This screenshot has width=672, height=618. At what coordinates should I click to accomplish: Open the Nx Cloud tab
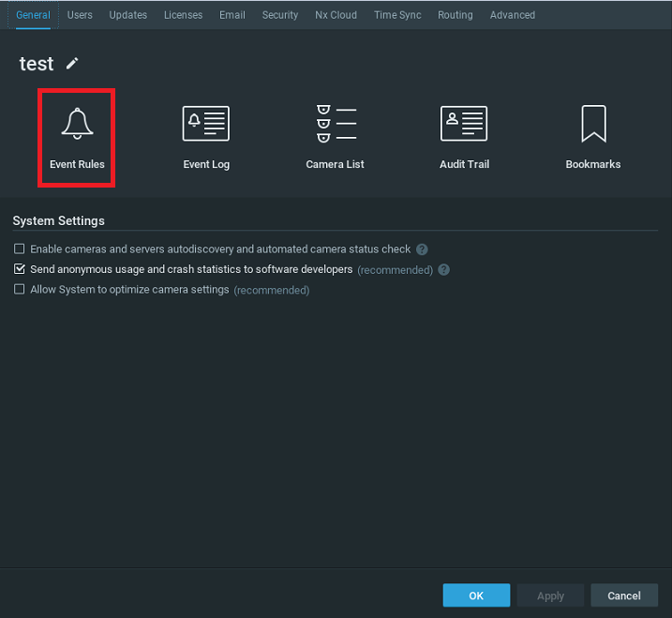coord(336,15)
